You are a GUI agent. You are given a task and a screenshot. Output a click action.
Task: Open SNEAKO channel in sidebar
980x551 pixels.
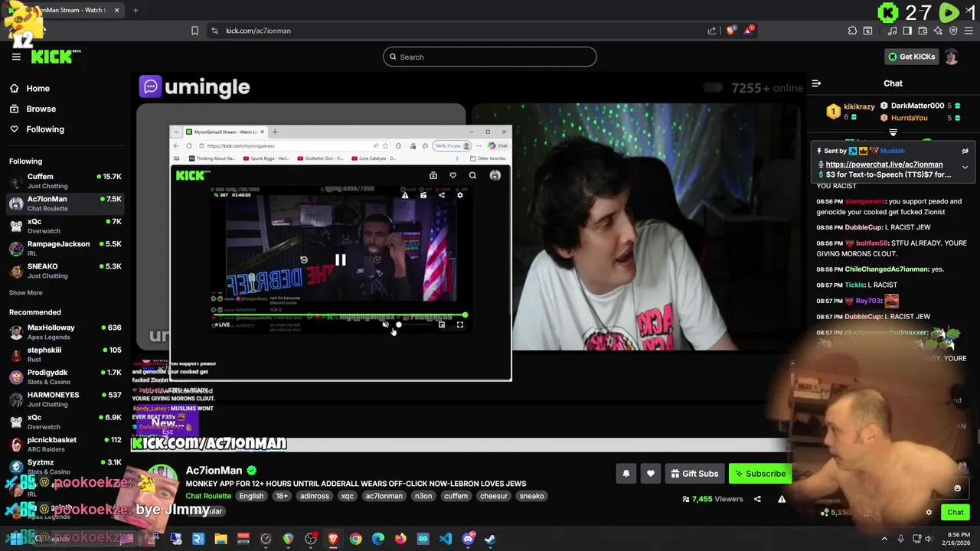coord(65,270)
